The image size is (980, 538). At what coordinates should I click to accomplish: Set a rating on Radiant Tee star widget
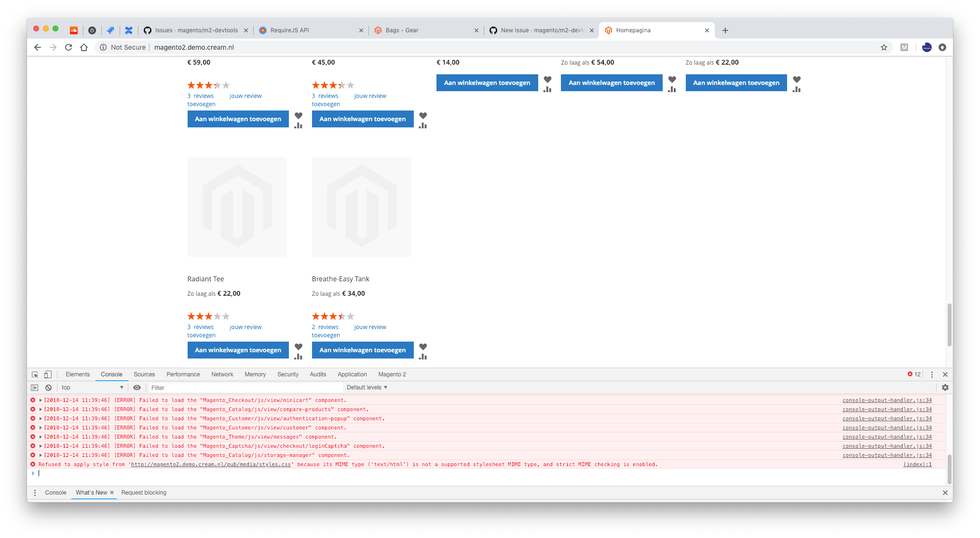208,316
